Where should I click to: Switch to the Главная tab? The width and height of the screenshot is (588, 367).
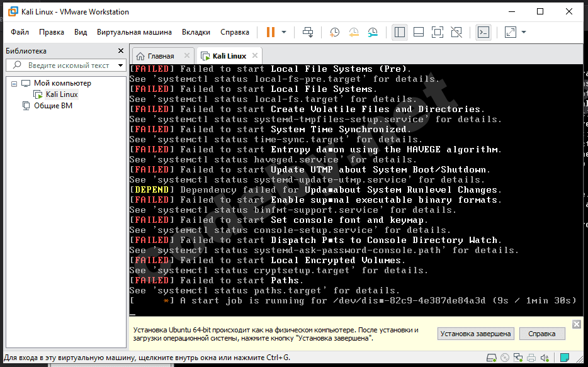pyautogui.click(x=161, y=56)
